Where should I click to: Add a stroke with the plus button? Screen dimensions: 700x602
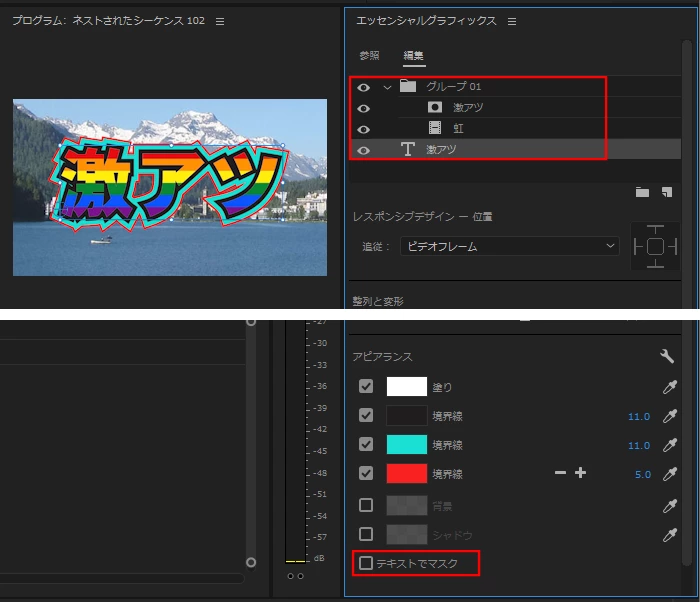580,473
